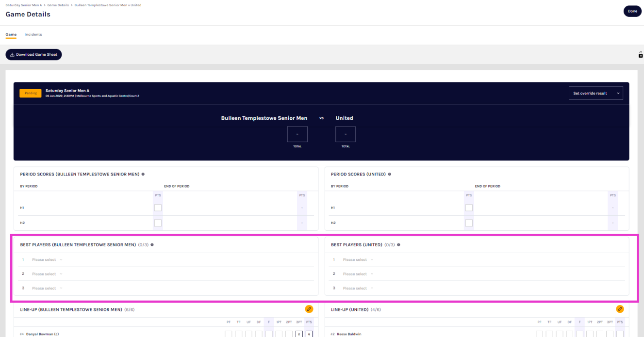Switch to the Incidents tab

(x=33, y=34)
